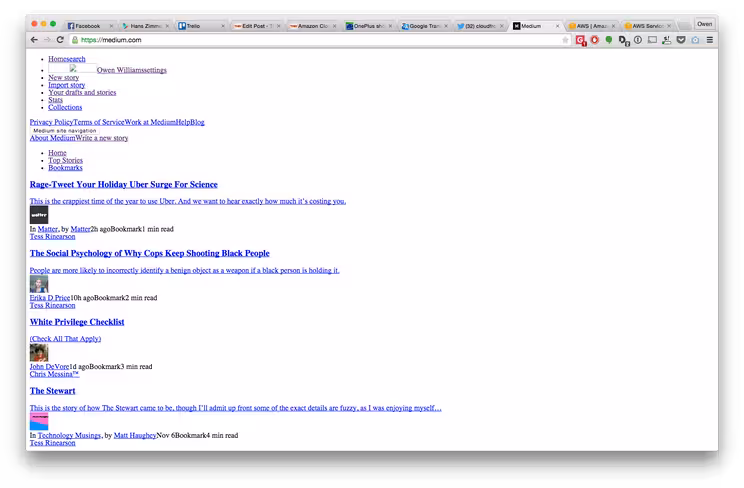
Task: Switch to the Amazon Cloud tab
Action: click(x=313, y=26)
